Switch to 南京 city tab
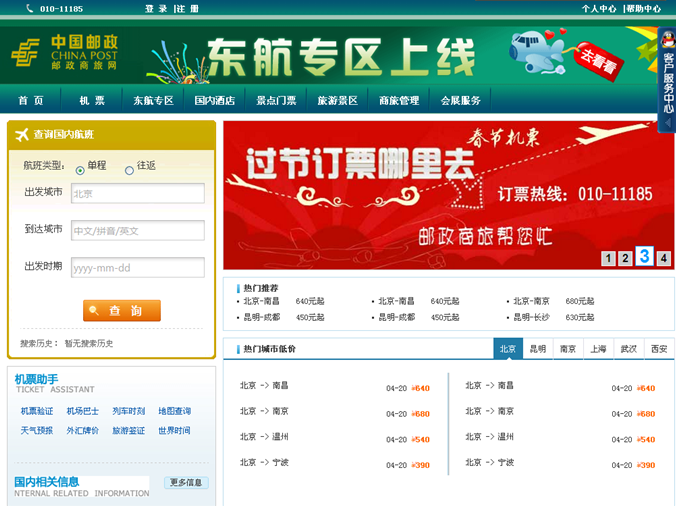 (568, 349)
